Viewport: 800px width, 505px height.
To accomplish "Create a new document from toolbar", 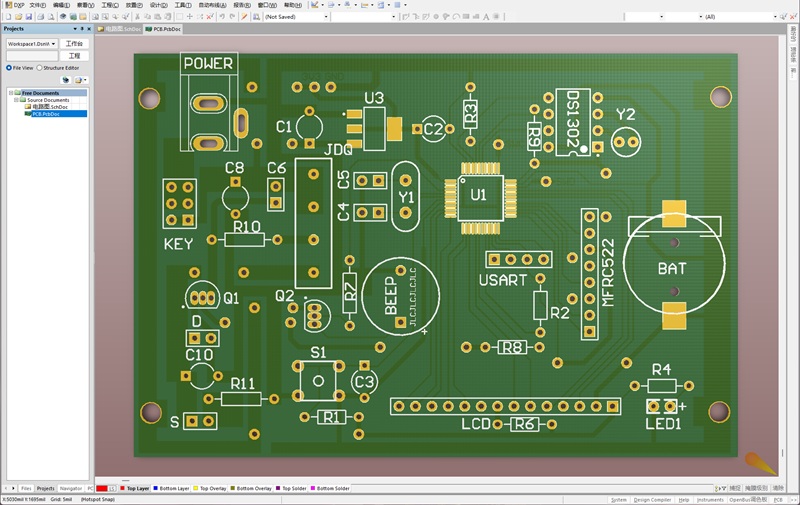I will click(x=9, y=17).
